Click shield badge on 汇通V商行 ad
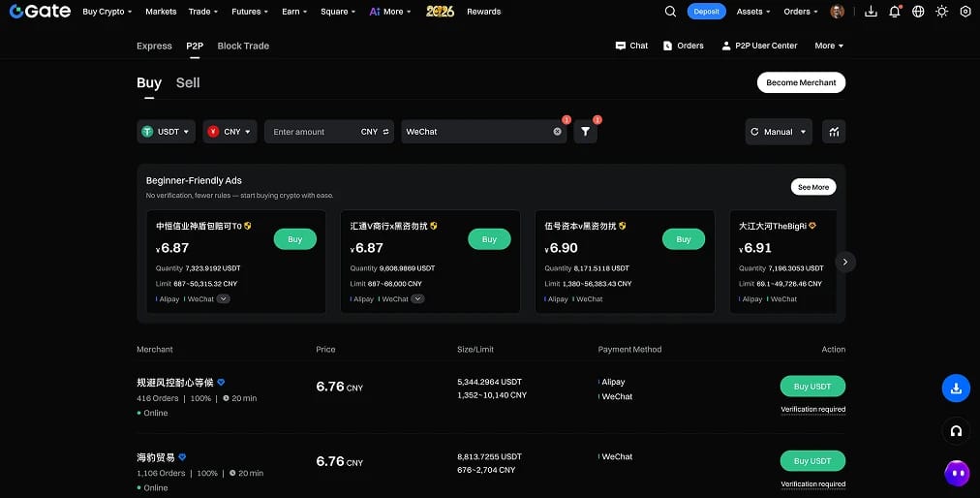The height and width of the screenshot is (498, 980). coord(434,226)
